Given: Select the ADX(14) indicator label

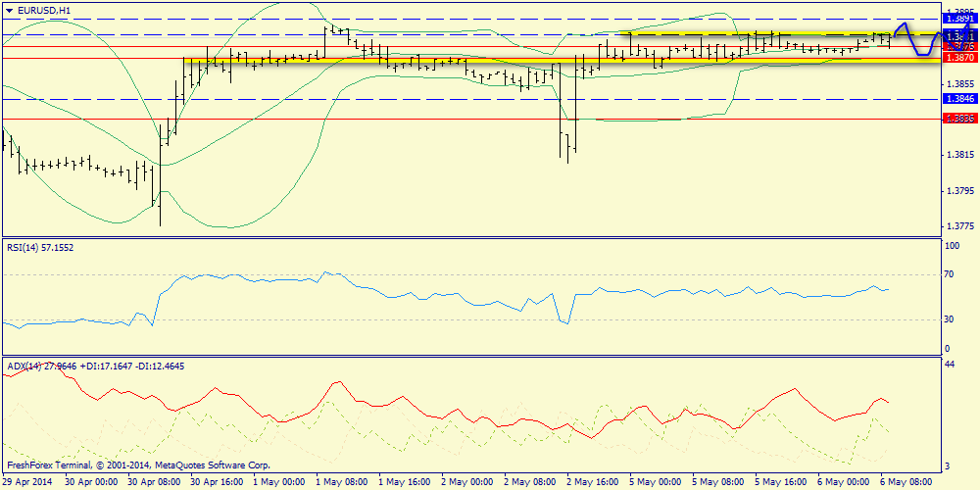Looking at the screenshot, I should click(x=95, y=367).
